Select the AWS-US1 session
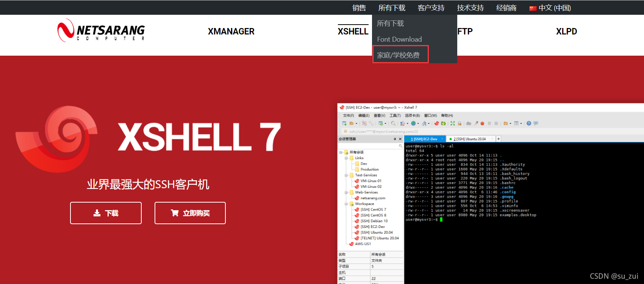The image size is (644, 284). click(x=360, y=244)
